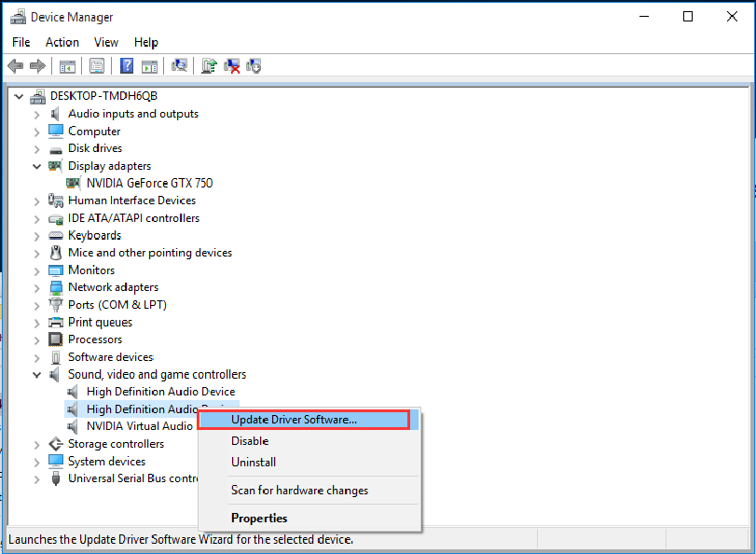Click the Back navigation arrow
Viewport: 756px width, 554px height.
(15, 65)
